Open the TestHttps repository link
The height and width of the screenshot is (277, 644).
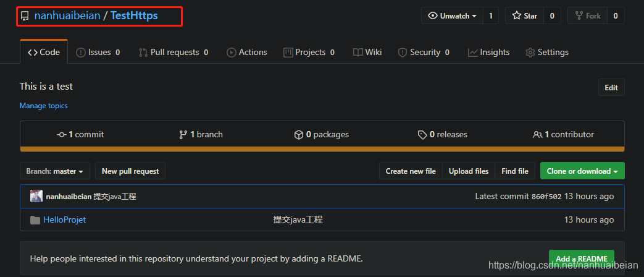134,16
